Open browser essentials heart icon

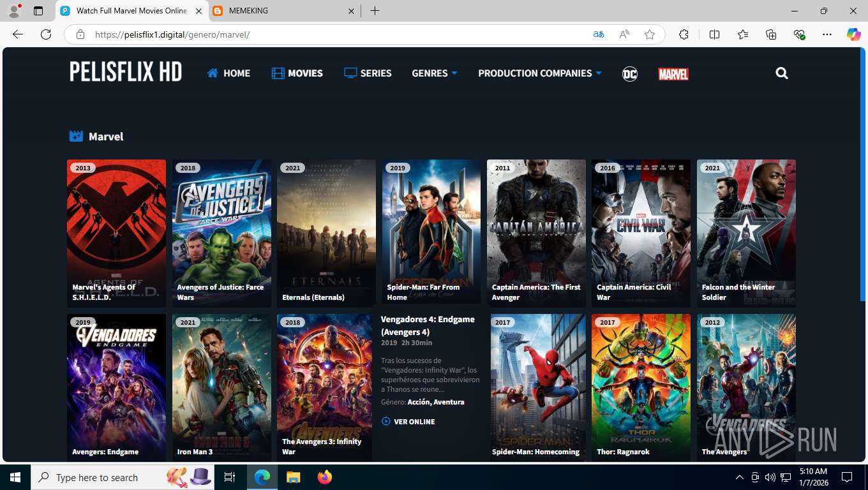pos(799,34)
